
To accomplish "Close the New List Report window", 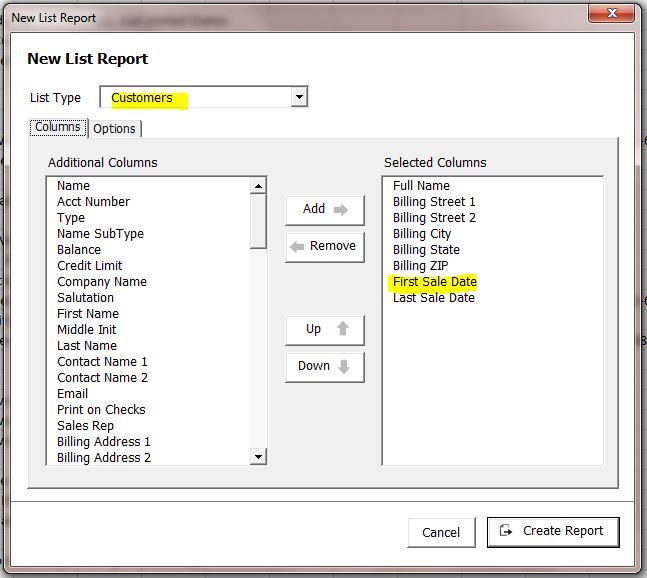I will 612,13.
